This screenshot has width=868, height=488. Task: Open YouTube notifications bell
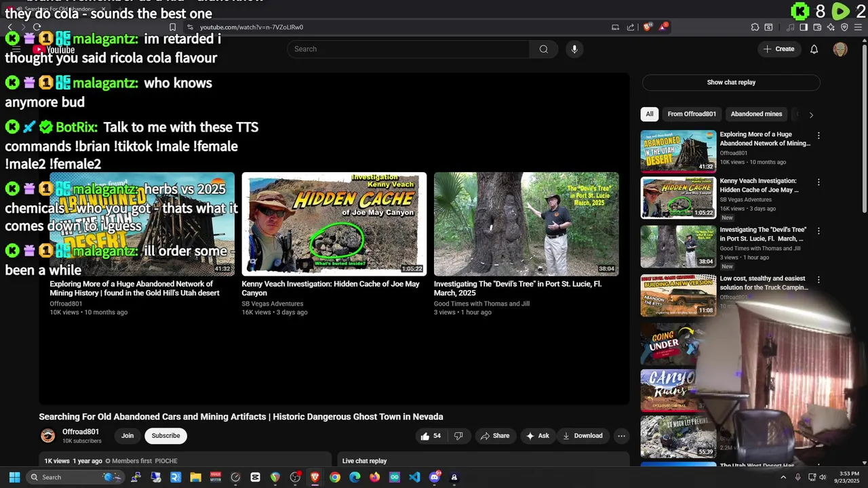814,49
